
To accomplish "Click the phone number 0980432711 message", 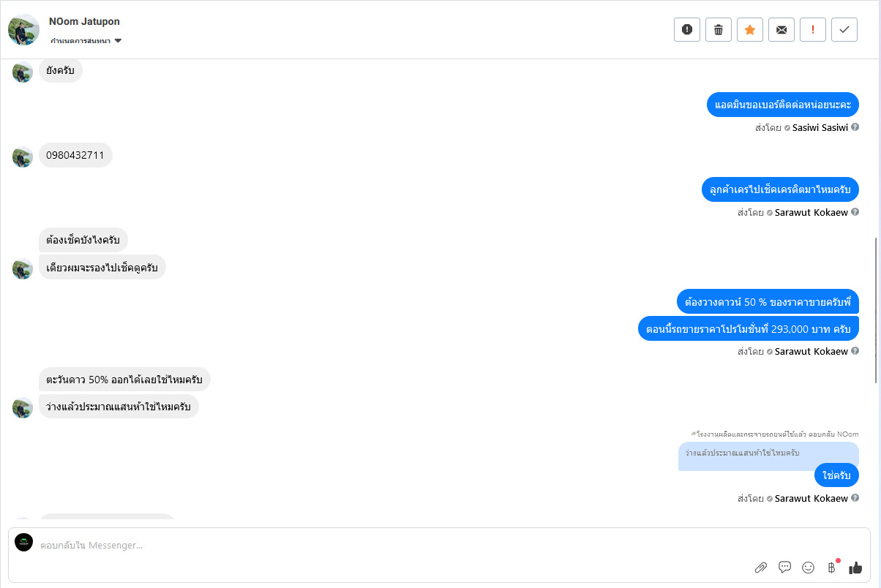I will point(75,155).
